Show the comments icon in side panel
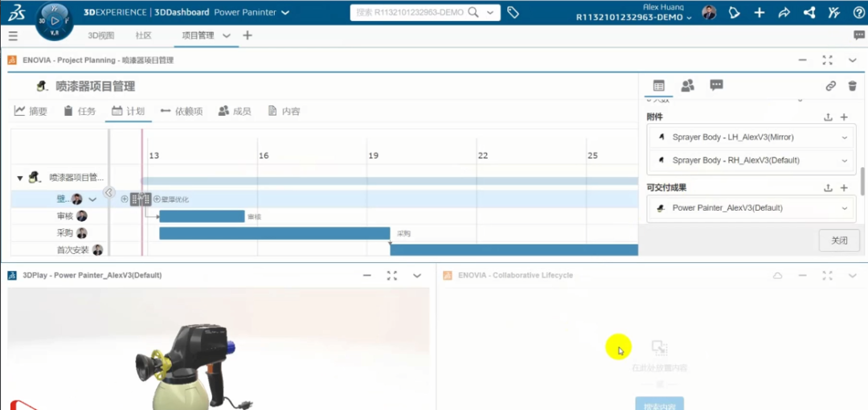Screen dimensions: 868x410 (x=716, y=85)
